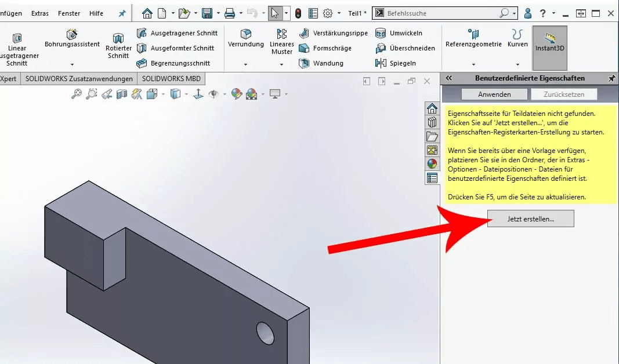The height and width of the screenshot is (364, 619).
Task: Open the Design Library panel icon
Action: click(432, 122)
